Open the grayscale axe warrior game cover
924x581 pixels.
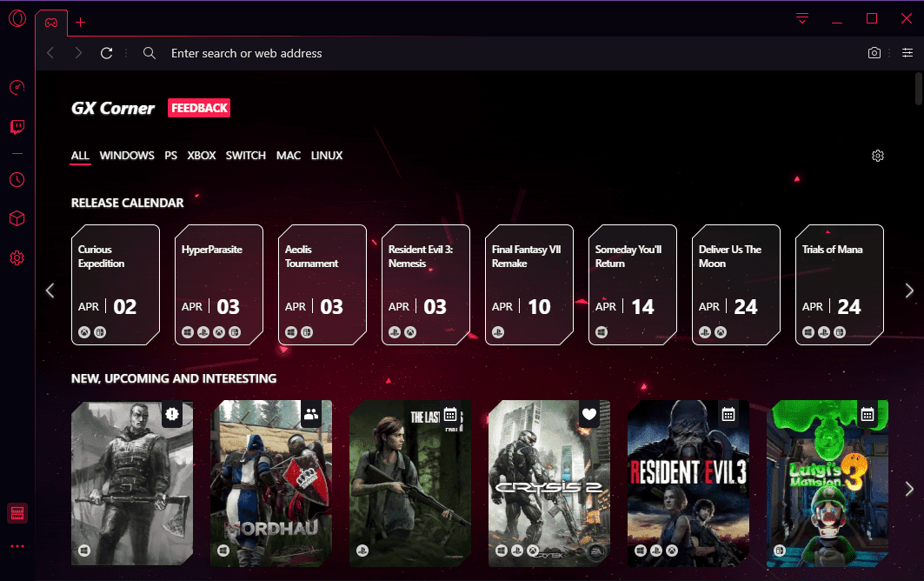tap(132, 484)
